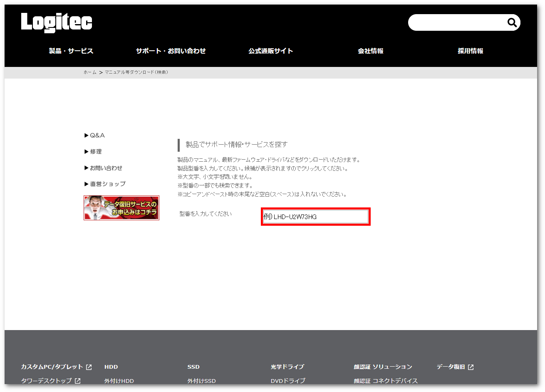Open the SSD footer heading link
Viewport: 545px width, 392px height.
click(x=193, y=367)
